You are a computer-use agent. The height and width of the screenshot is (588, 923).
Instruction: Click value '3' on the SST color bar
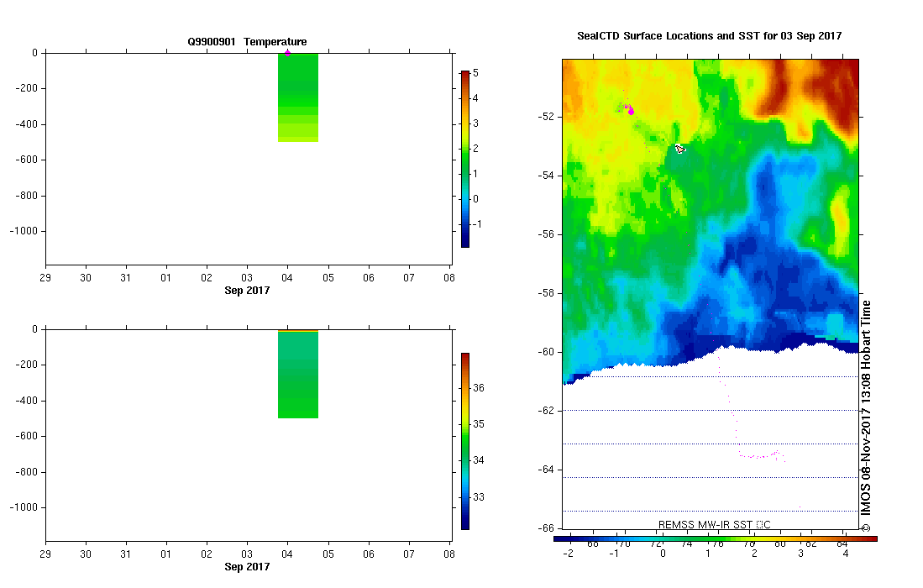pos(800,554)
